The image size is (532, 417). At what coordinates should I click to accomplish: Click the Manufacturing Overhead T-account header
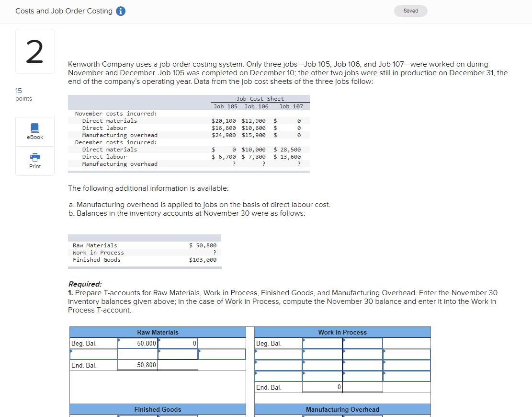tap(342, 409)
